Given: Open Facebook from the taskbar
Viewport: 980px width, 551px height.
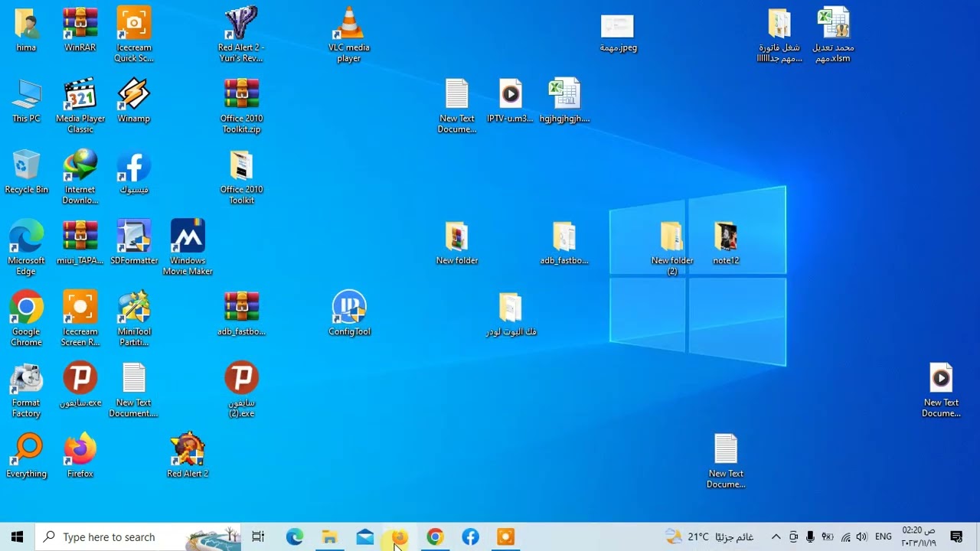Looking at the screenshot, I should coord(470,537).
